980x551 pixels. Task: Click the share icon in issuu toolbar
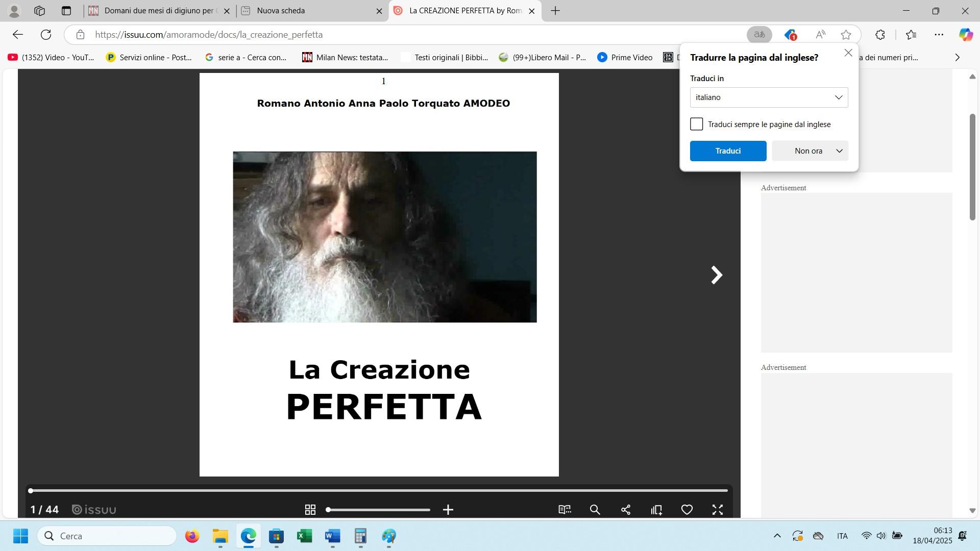[626, 510]
